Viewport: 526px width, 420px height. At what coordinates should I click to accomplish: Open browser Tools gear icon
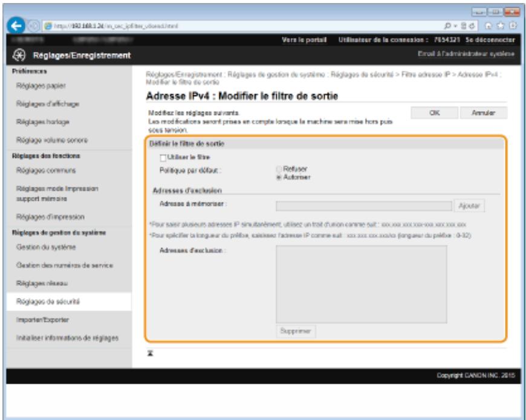tap(513, 25)
